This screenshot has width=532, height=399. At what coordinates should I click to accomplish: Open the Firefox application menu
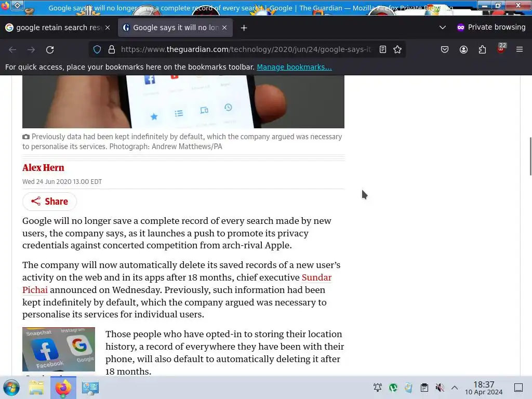pyautogui.click(x=520, y=49)
